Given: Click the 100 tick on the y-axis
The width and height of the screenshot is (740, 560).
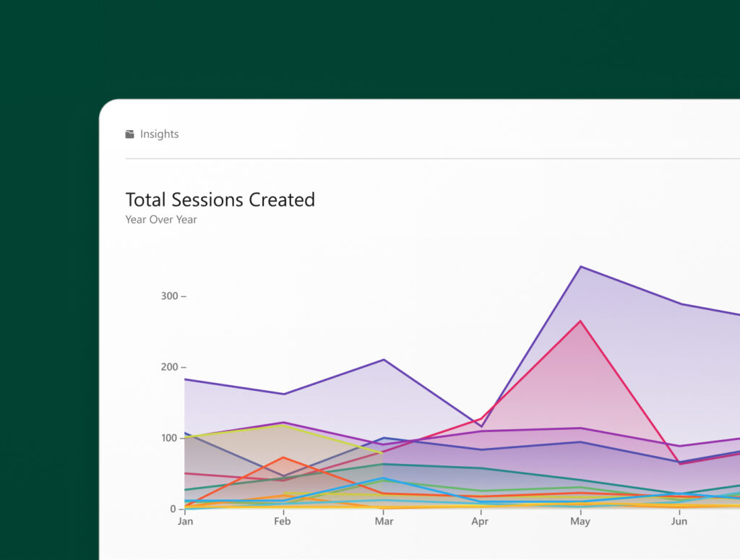Looking at the screenshot, I should pos(171,438).
